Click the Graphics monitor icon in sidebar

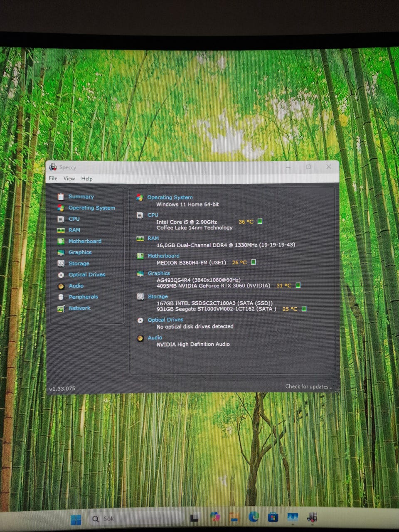pos(61,252)
